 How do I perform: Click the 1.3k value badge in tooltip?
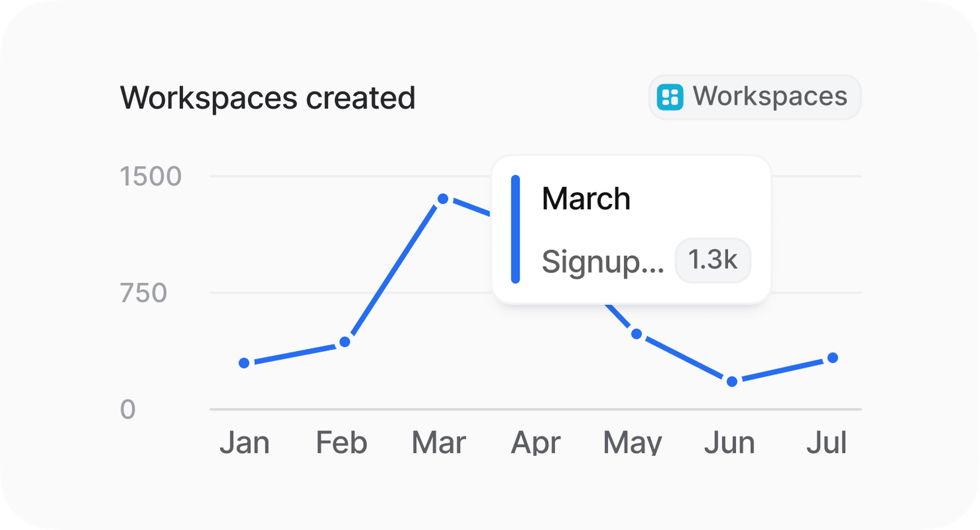point(713,260)
